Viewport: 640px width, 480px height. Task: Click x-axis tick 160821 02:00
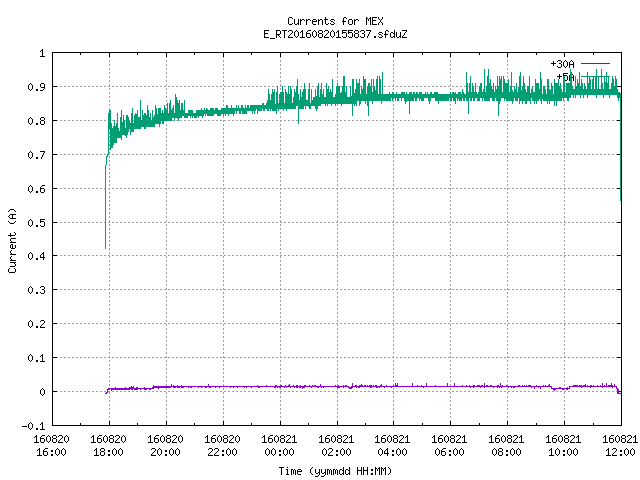[336, 445]
